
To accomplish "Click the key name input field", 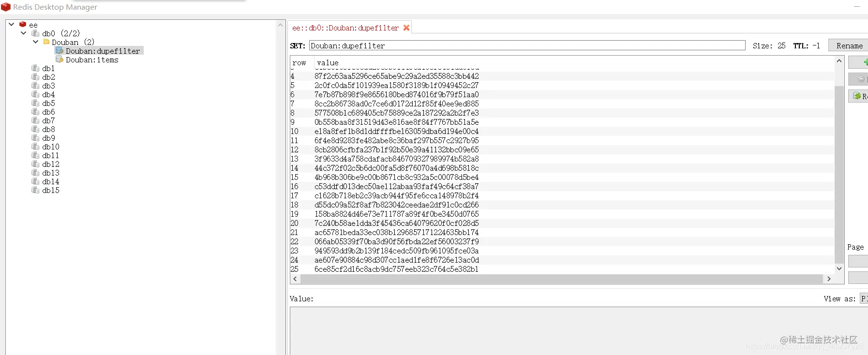I will click(x=527, y=45).
